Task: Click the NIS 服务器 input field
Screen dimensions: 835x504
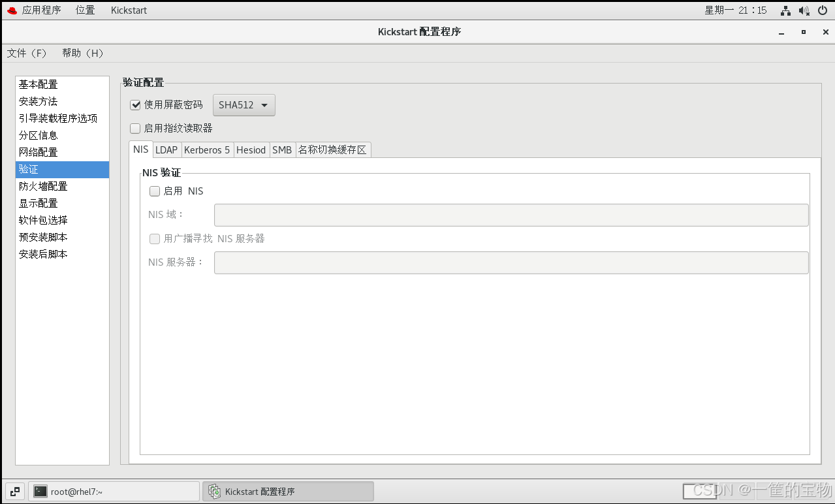Action: tap(511, 262)
